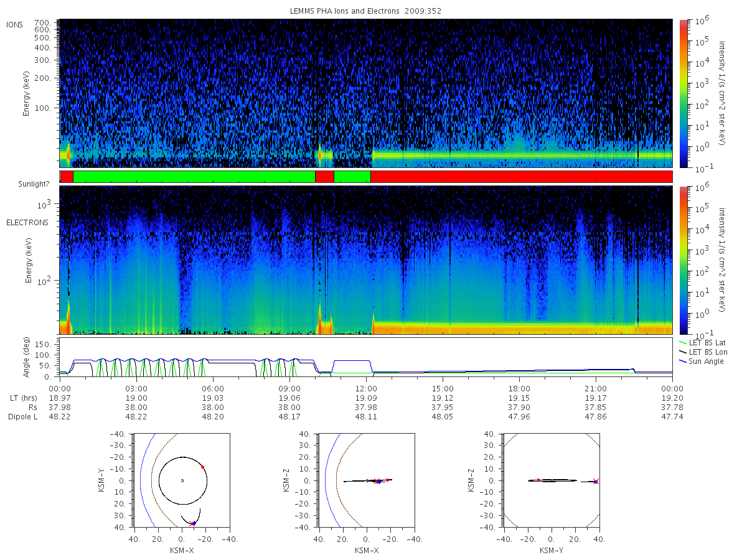Click the ions spectrogram color scale bar
Image resolution: width=747 pixels, height=560 pixels.
pos(683,93)
